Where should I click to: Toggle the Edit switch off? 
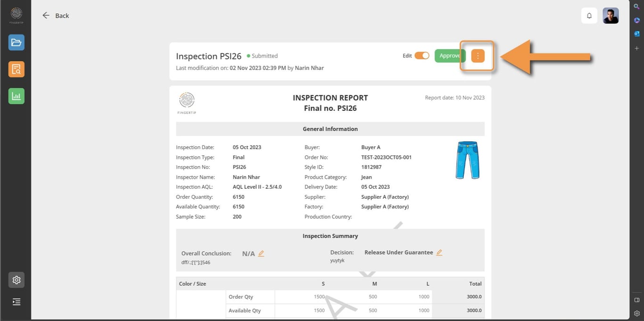(x=422, y=56)
